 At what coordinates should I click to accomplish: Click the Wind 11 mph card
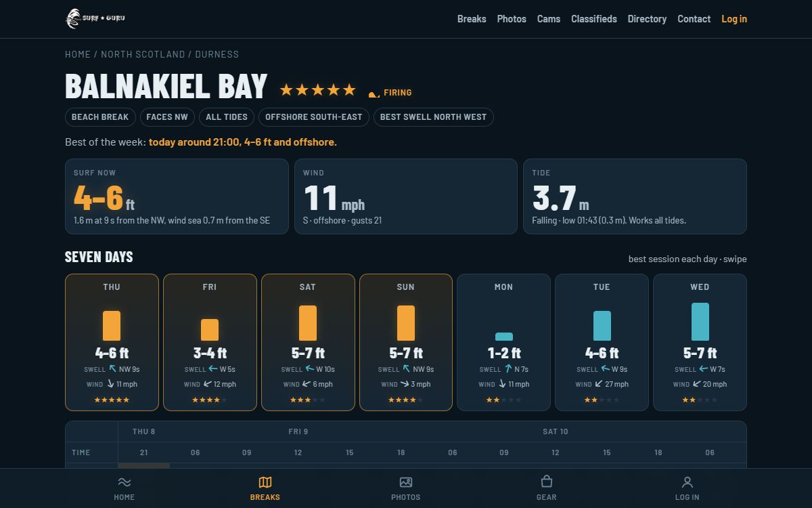[x=406, y=196]
